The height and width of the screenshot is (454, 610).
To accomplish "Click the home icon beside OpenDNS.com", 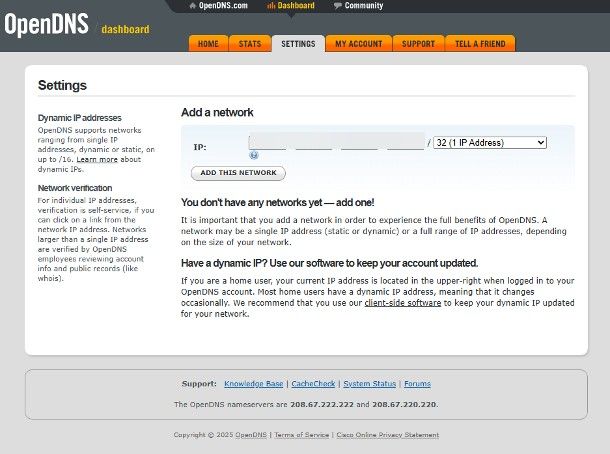I will click(x=193, y=5).
